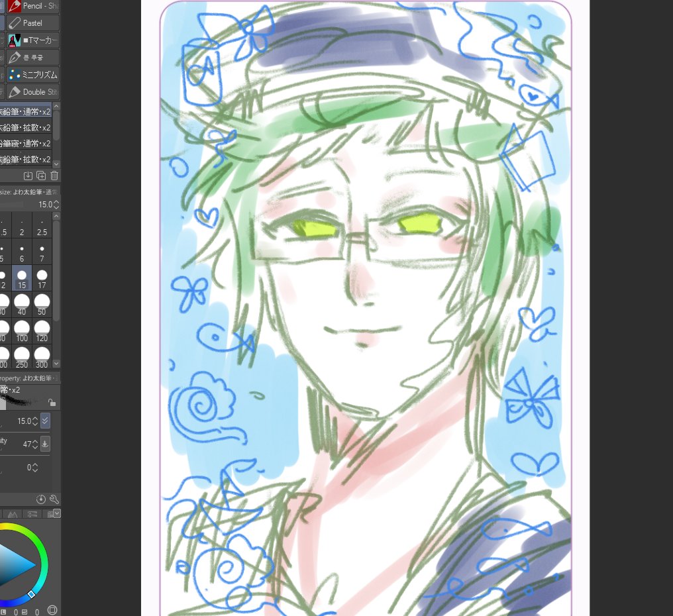Click the import sub tool material icon
This screenshot has width=673, height=616.
pos(28,176)
